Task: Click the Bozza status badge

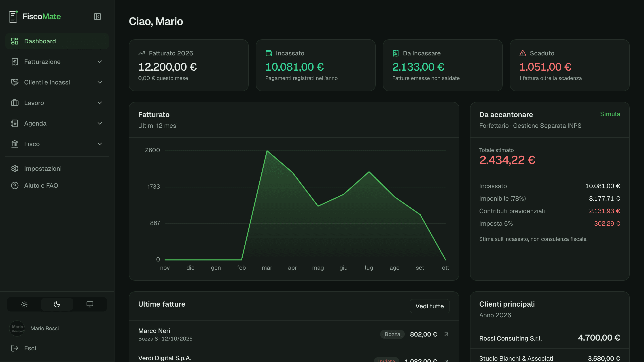Action: 392,334
